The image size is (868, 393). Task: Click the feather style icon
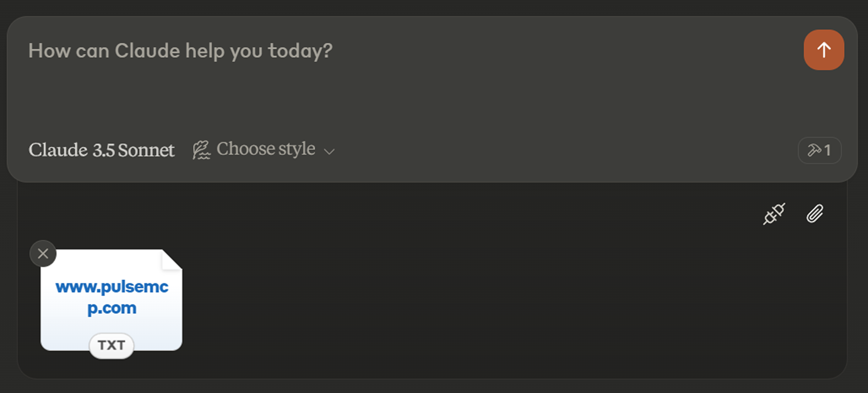[x=201, y=150]
